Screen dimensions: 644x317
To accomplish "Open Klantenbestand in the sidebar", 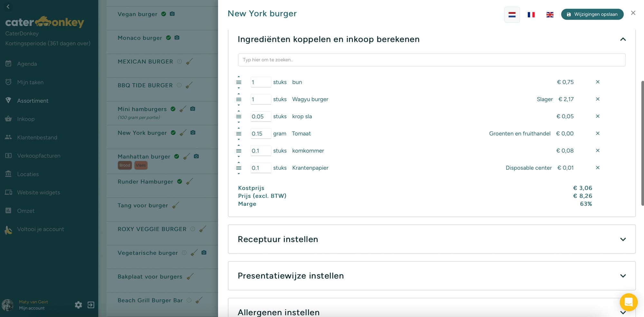I will point(37,137).
